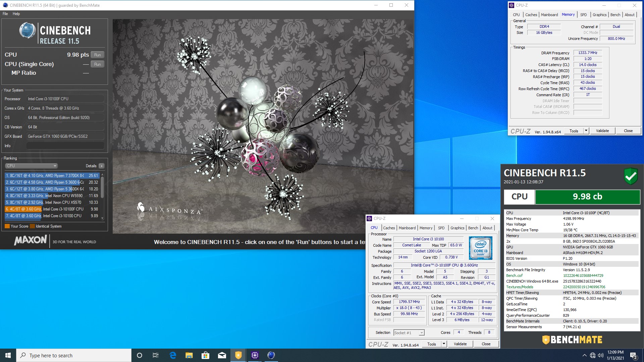Open the CPU ranking dropdown
Image resolution: width=644 pixels, height=362 pixels.
[x=32, y=166]
